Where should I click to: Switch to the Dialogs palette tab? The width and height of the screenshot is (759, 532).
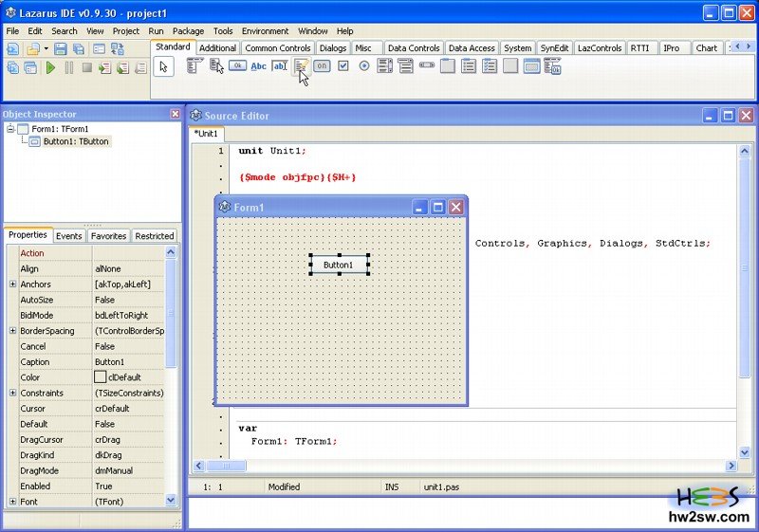[x=333, y=47]
